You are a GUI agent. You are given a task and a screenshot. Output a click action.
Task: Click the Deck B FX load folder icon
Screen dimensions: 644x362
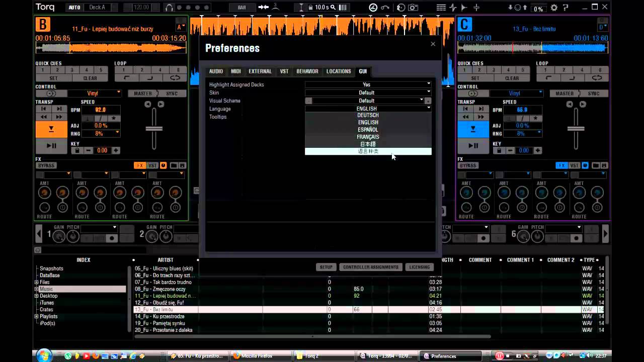tap(174, 165)
